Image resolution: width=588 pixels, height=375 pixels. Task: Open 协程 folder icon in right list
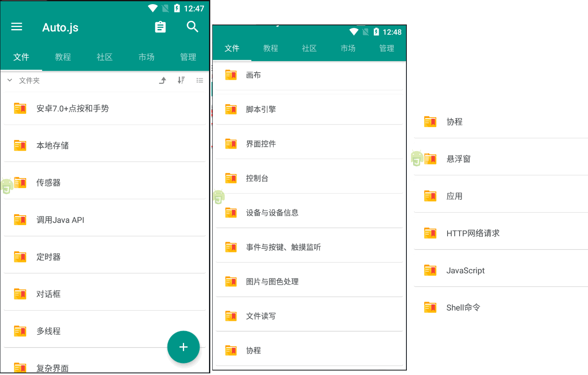(431, 122)
